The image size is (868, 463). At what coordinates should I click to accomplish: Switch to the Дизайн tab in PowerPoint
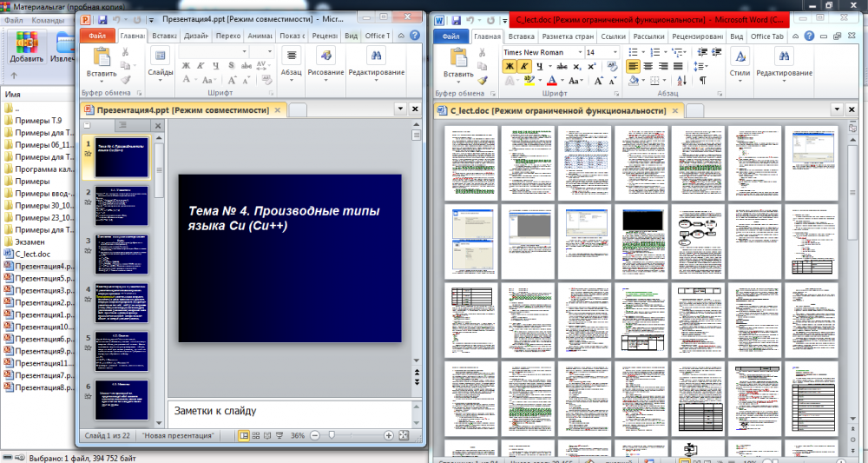[195, 36]
